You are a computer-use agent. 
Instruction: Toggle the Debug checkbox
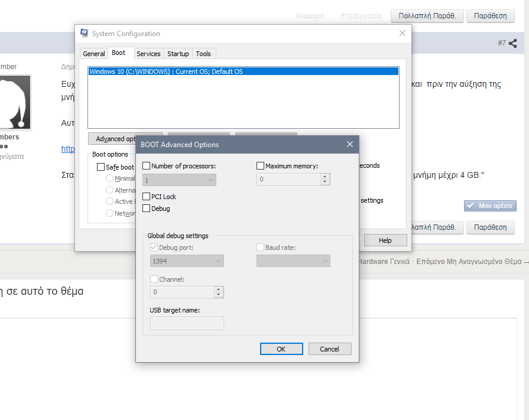(146, 209)
